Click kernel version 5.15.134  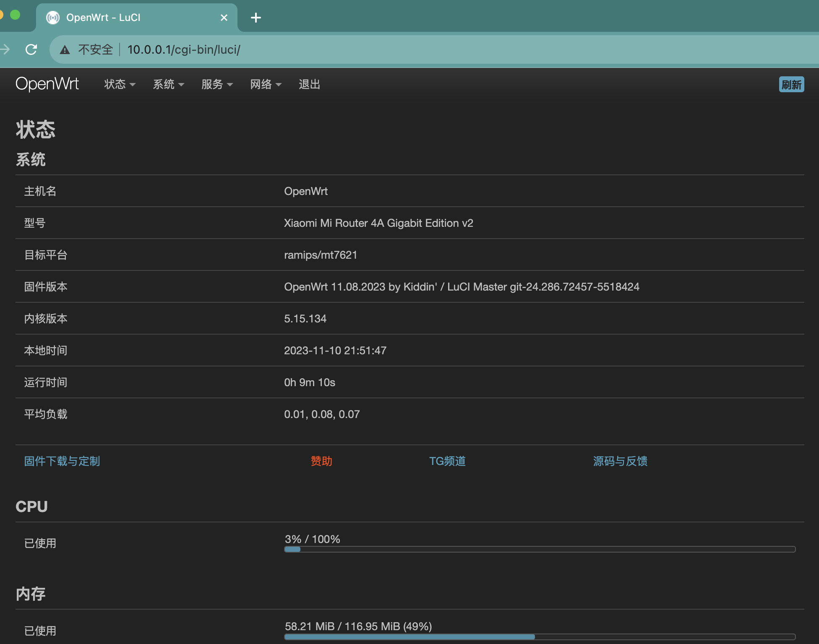pyautogui.click(x=305, y=319)
